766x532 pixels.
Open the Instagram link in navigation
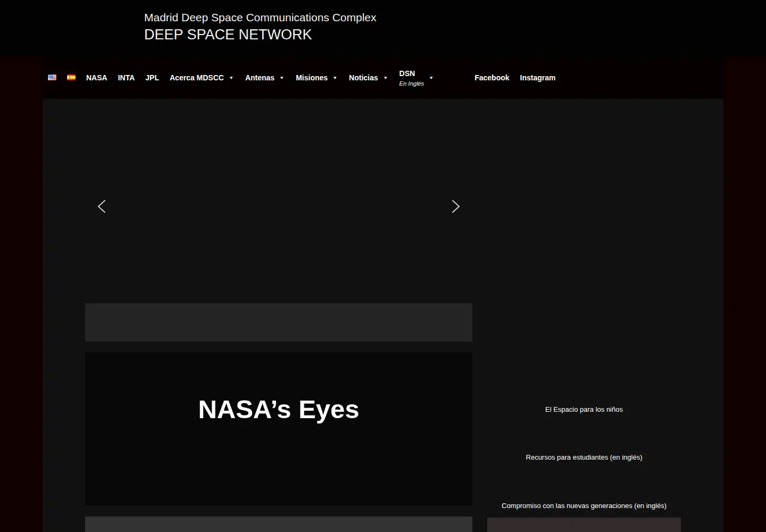click(x=537, y=78)
